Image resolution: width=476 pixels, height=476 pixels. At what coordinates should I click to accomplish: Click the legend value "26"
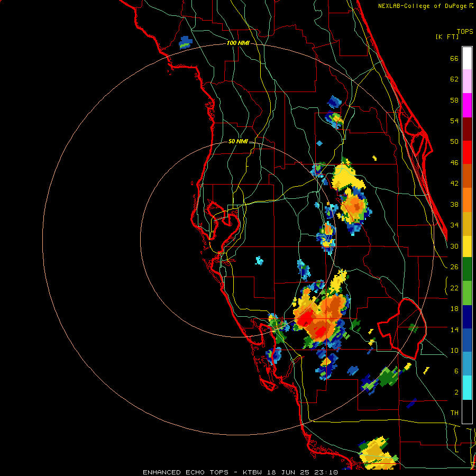(x=454, y=267)
